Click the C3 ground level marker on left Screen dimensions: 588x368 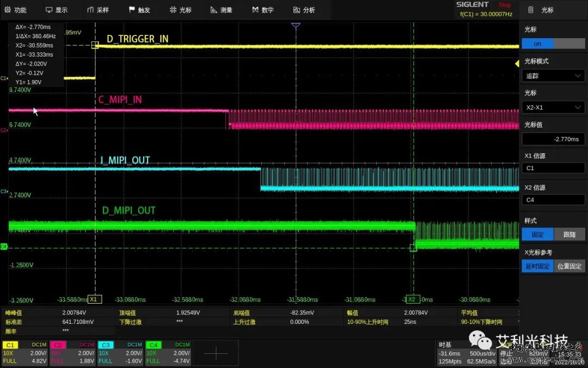point(4,191)
